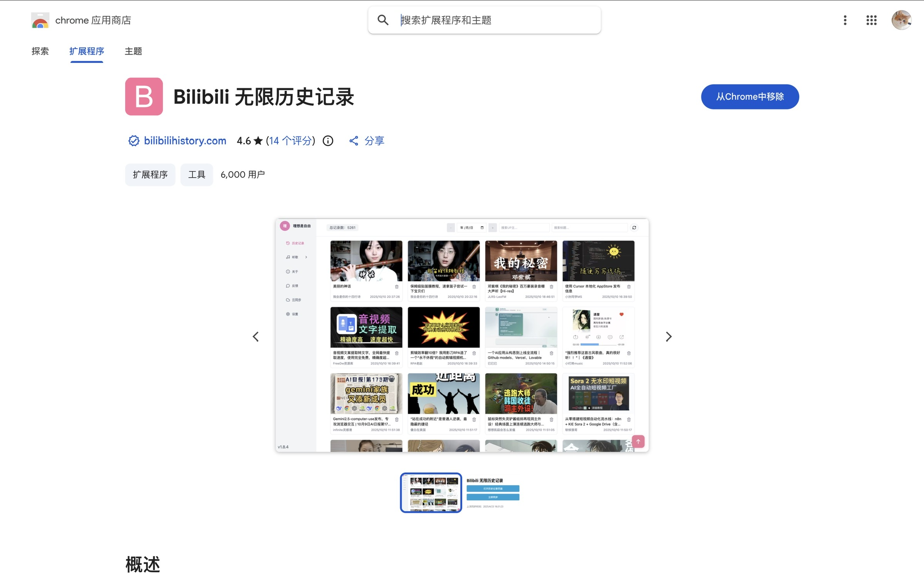The width and height of the screenshot is (924, 578).
Task: Open the 工具 category chip
Action: [197, 175]
